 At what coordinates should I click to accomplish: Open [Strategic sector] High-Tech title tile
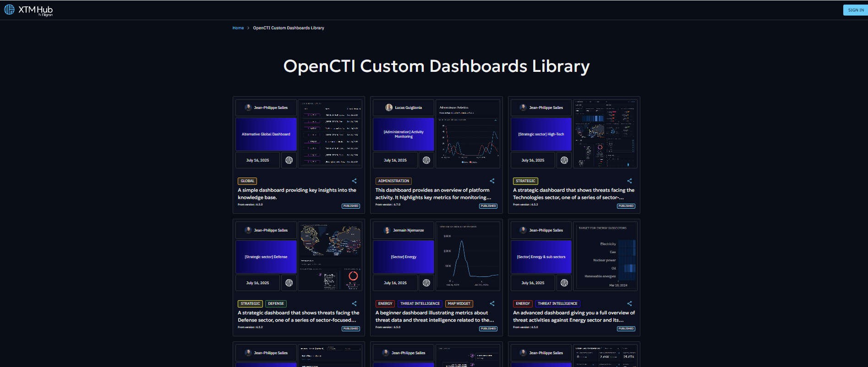[x=541, y=135]
